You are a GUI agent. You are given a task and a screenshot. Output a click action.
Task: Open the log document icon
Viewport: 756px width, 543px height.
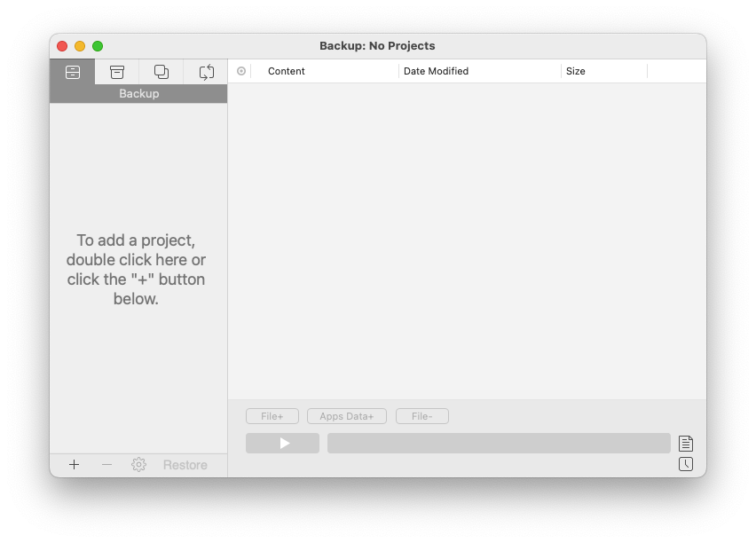[686, 443]
